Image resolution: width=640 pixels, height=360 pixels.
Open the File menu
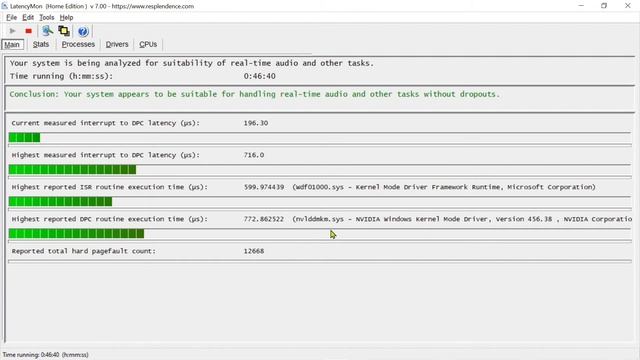11,18
